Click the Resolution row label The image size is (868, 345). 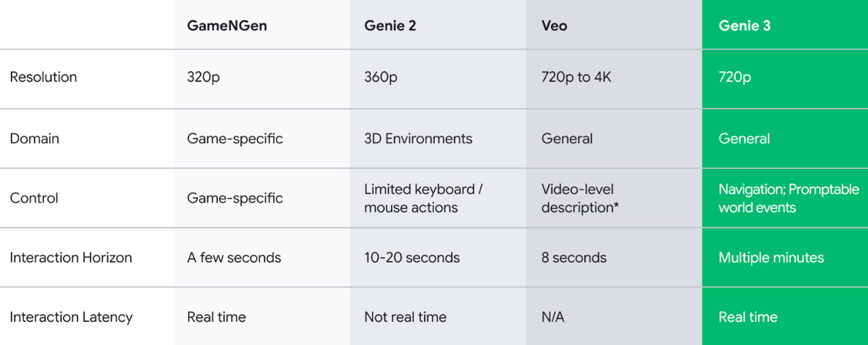click(x=43, y=77)
